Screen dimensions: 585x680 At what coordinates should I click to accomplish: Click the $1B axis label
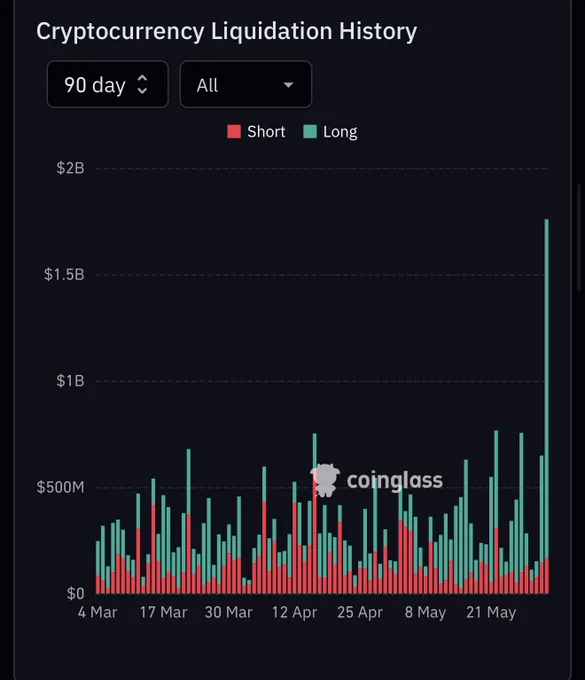[x=70, y=381]
